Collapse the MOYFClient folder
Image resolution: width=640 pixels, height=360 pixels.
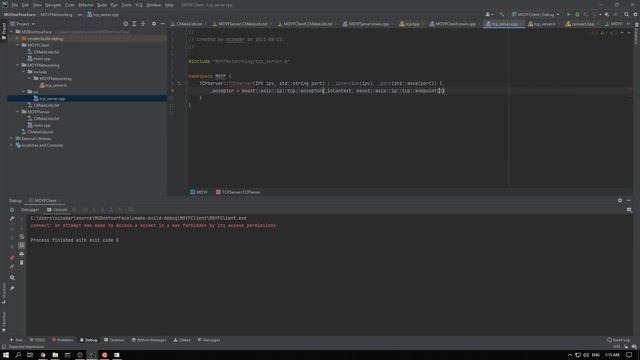coord(18,45)
